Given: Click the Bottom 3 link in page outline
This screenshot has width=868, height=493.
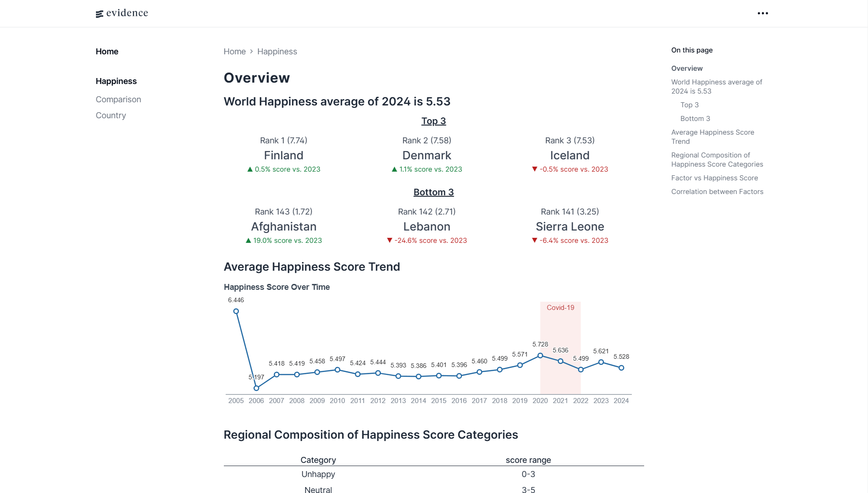Looking at the screenshot, I should pyautogui.click(x=695, y=118).
